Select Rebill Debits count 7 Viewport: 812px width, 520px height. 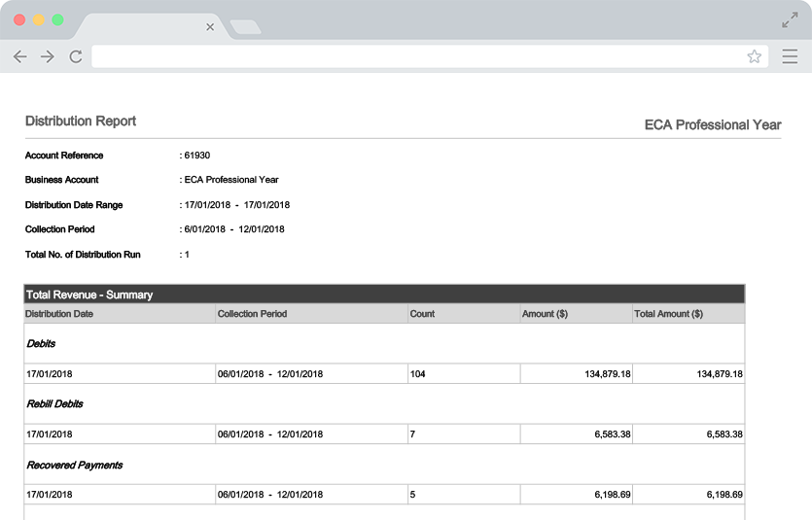coord(412,434)
